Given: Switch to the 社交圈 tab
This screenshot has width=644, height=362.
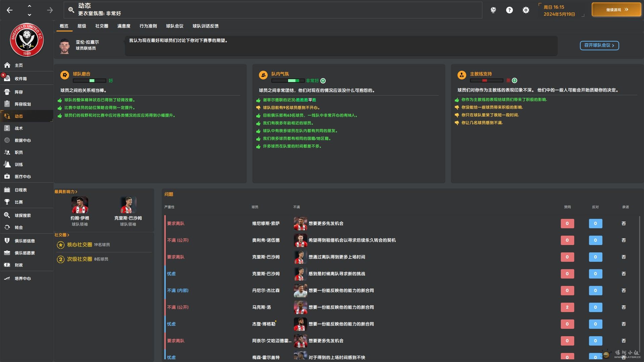Looking at the screenshot, I should click(102, 26).
